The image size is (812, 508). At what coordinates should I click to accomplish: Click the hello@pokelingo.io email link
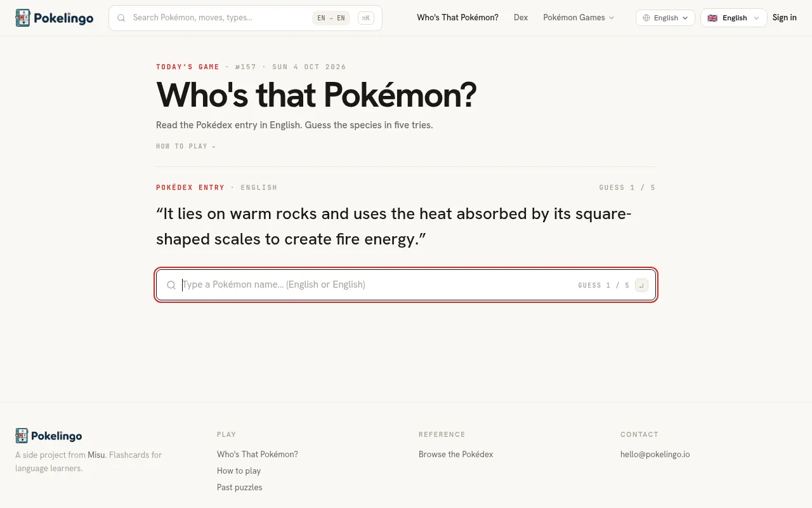[x=655, y=454]
